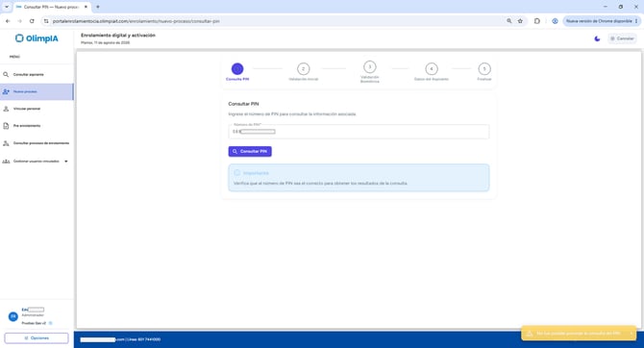The height and width of the screenshot is (348, 644).
Task: Dismiss the yellow warning toast notification
Action: point(631,334)
